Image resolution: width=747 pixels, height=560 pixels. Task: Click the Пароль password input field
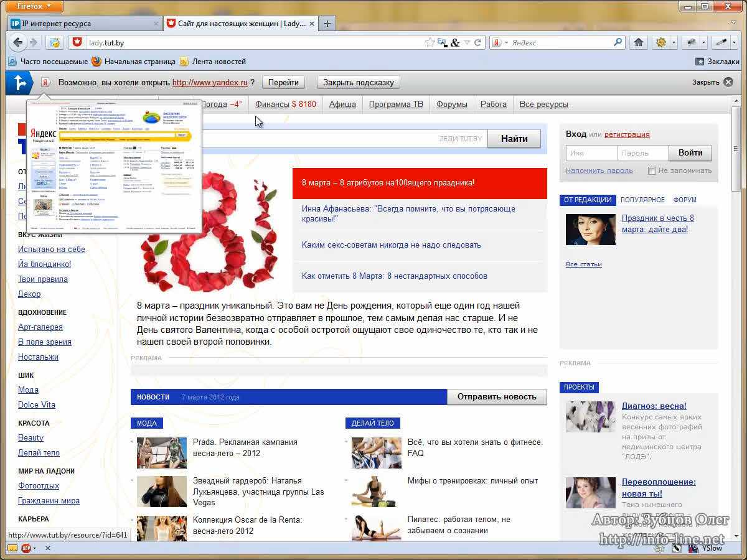(642, 153)
